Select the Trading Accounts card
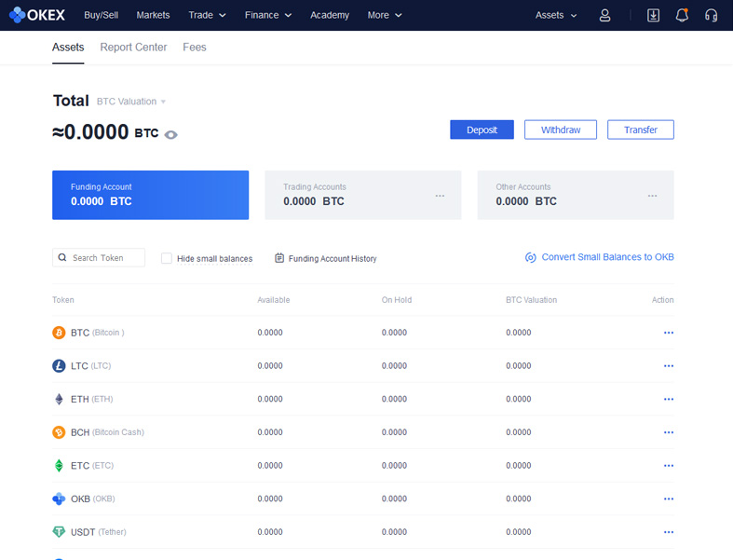Viewport: 733px width, 560px height. coord(362,195)
